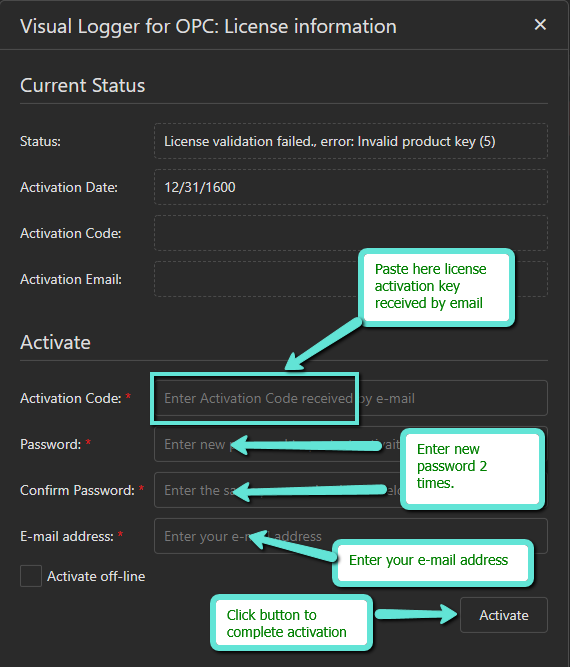The image size is (570, 667).
Task: Click the read-only Activation Code status box
Action: pos(351,233)
